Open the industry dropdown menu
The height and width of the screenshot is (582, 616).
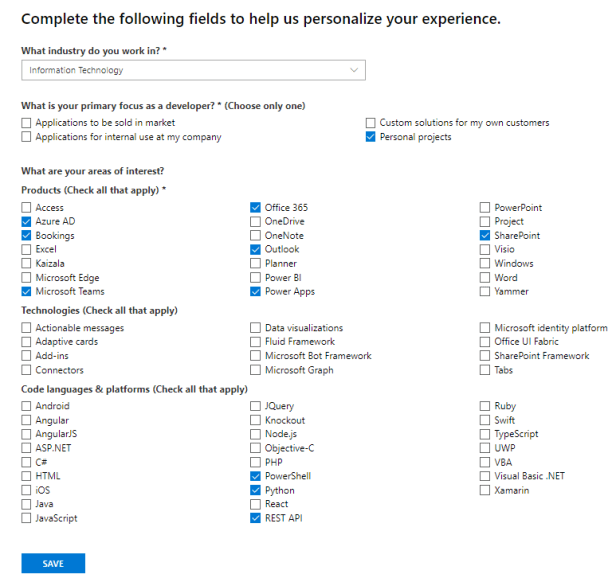click(x=192, y=70)
